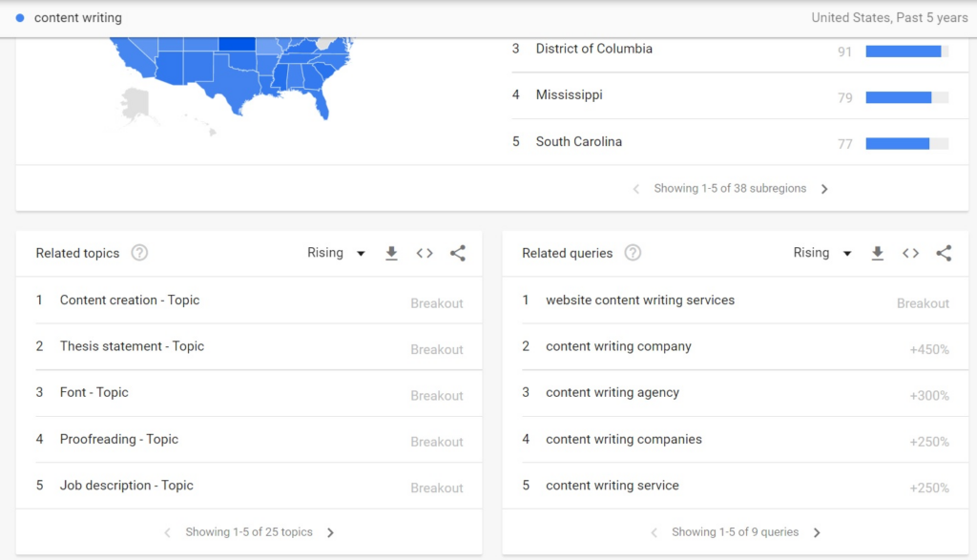Open Rising dropdown in Related topics
Screen dimensions: 977x560
click(x=336, y=254)
